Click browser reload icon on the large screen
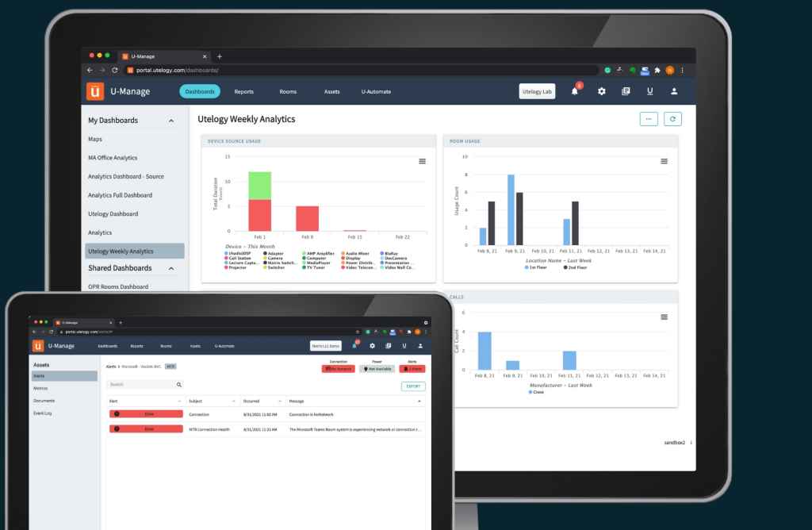Screen dimensions: 812x530 pos(115,70)
